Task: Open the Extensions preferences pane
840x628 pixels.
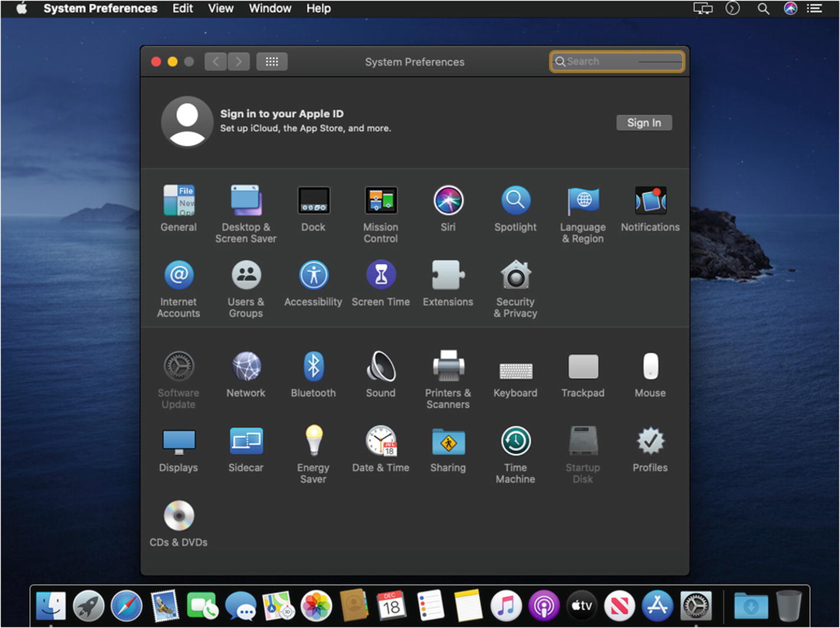Action: 448,275
